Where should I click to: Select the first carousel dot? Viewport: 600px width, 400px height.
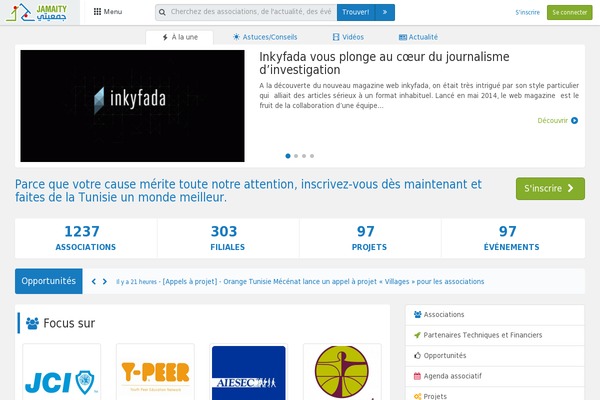point(288,156)
